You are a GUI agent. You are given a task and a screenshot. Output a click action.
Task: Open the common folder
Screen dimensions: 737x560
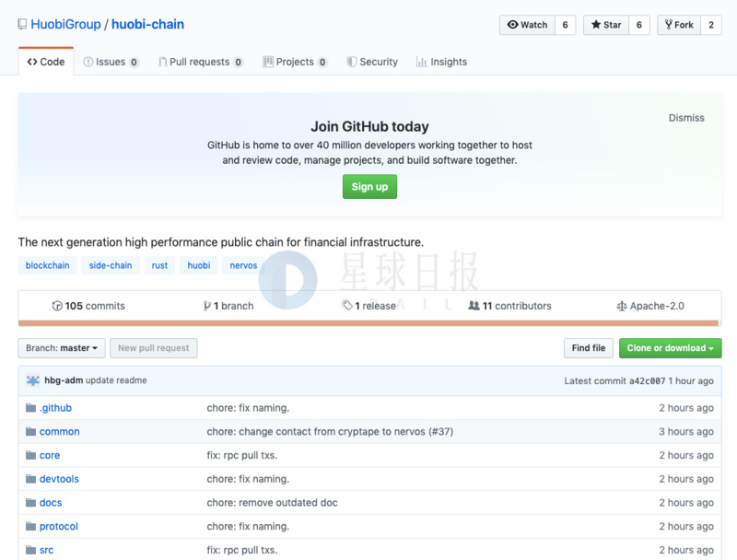60,431
